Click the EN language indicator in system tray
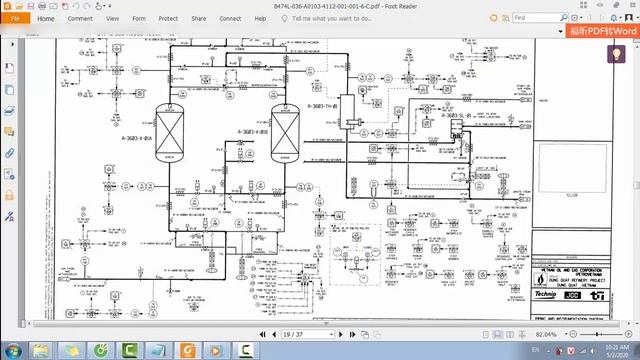640x360 pixels. (535, 350)
